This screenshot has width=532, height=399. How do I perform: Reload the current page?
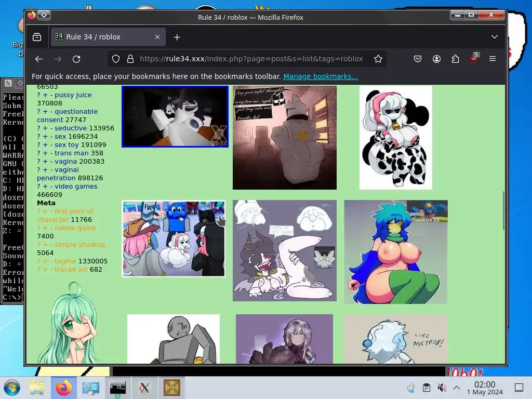(77, 59)
